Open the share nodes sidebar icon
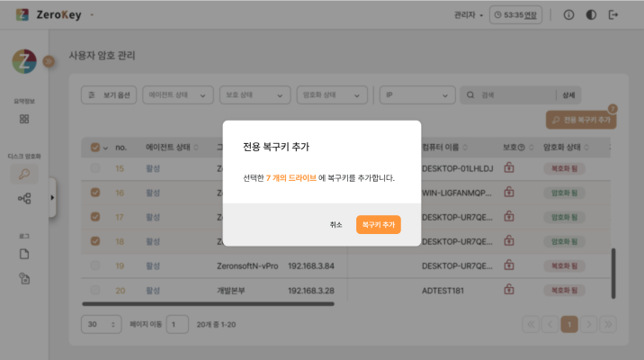 [x=24, y=199]
